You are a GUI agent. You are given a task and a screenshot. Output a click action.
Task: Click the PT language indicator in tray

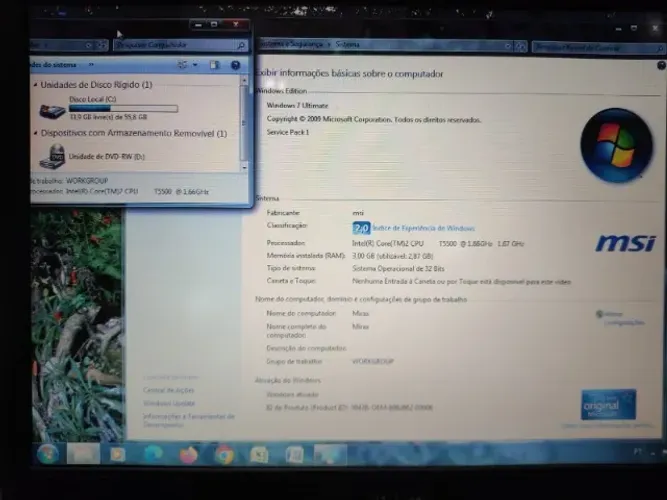[637, 452]
